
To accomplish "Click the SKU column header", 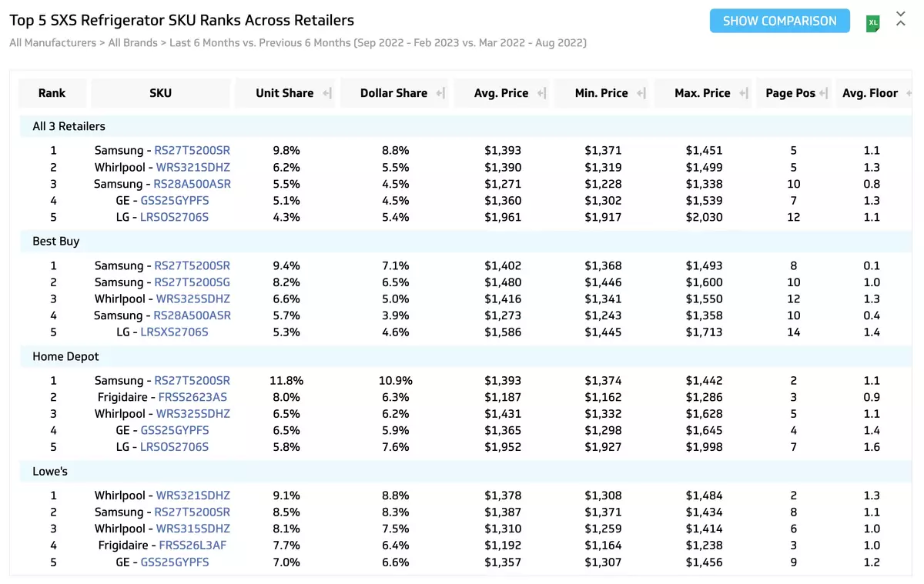I will coord(161,93).
